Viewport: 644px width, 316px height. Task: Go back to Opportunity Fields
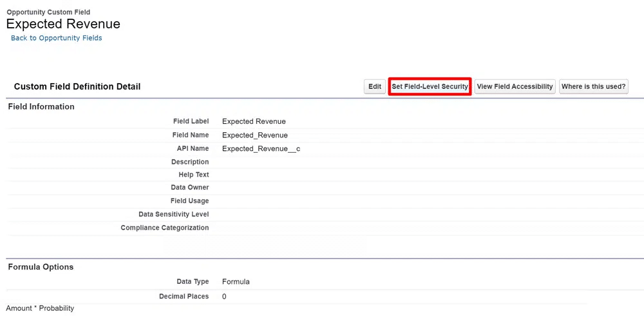click(57, 38)
